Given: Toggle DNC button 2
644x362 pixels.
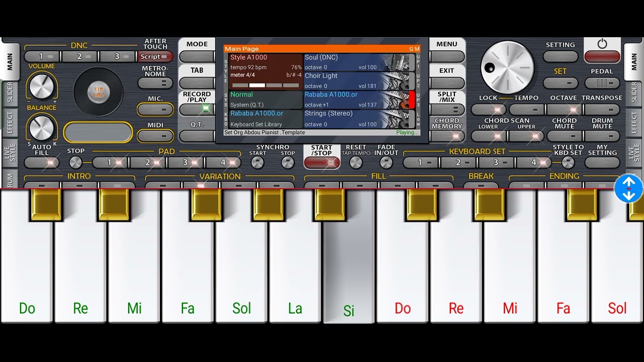Looking at the screenshot, I should click(79, 57).
